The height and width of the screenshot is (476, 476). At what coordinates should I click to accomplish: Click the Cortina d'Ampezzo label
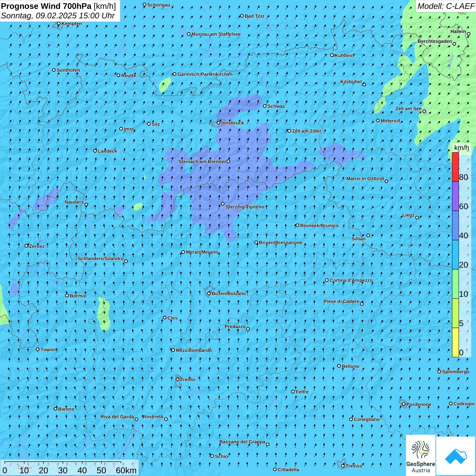351,280
